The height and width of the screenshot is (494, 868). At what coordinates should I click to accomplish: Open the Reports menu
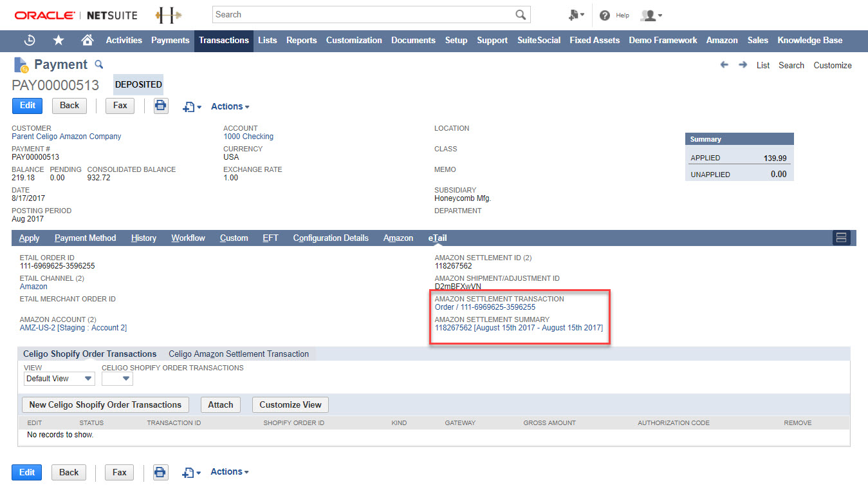pyautogui.click(x=302, y=41)
